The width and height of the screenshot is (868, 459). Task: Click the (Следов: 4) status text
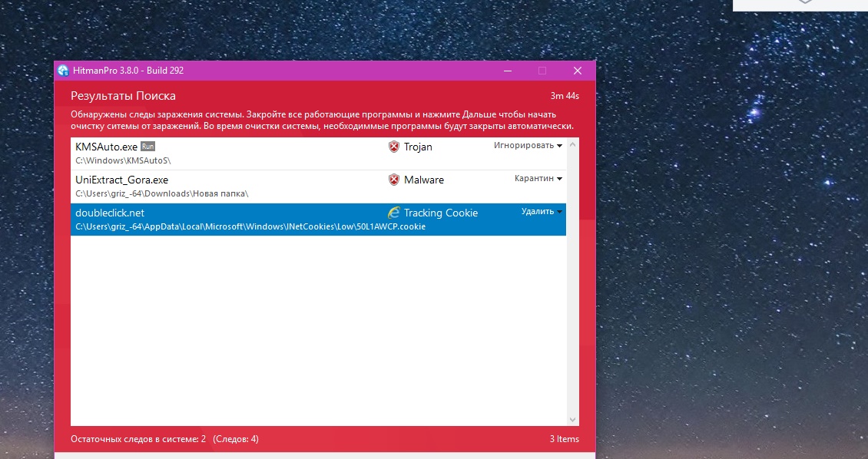(236, 439)
